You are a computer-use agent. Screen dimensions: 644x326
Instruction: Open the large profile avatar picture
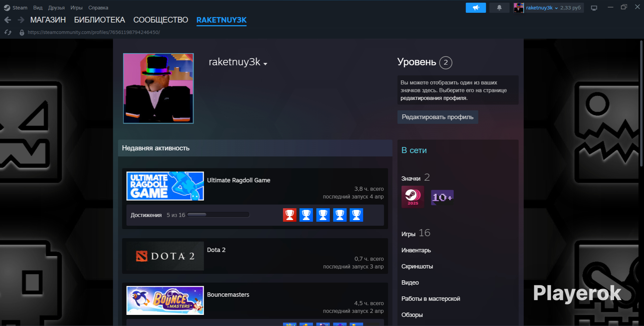pos(158,88)
